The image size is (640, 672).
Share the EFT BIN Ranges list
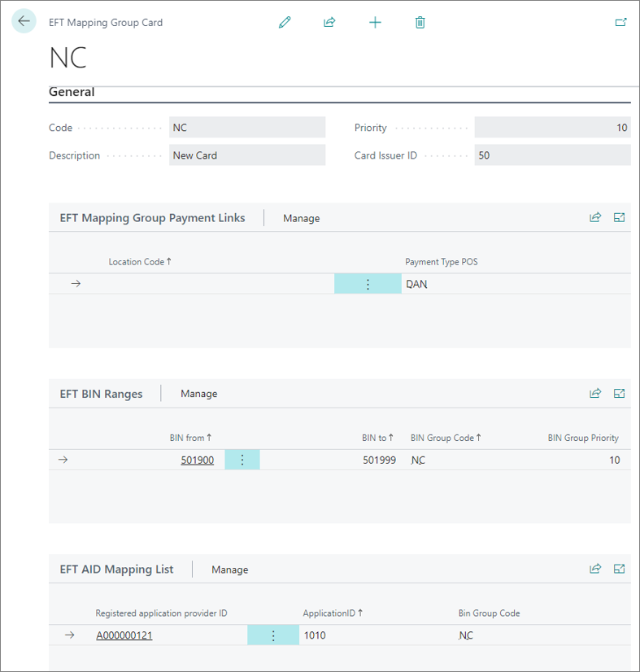[x=595, y=394]
